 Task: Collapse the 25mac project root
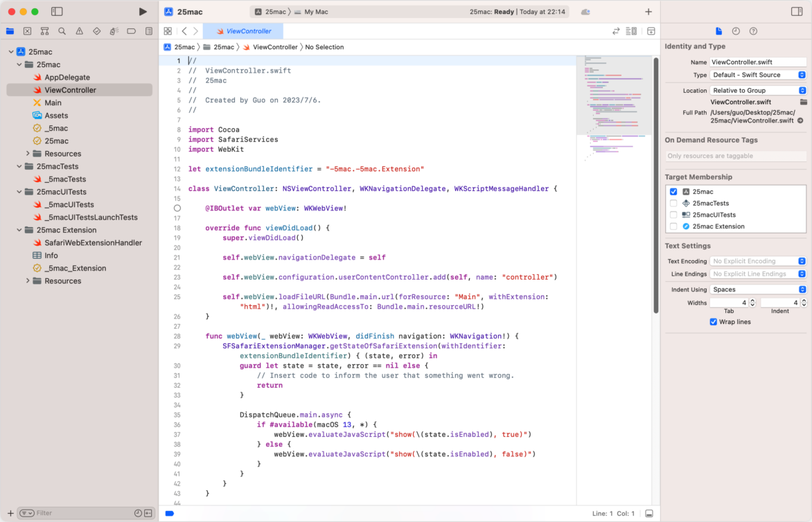pyautogui.click(x=11, y=52)
